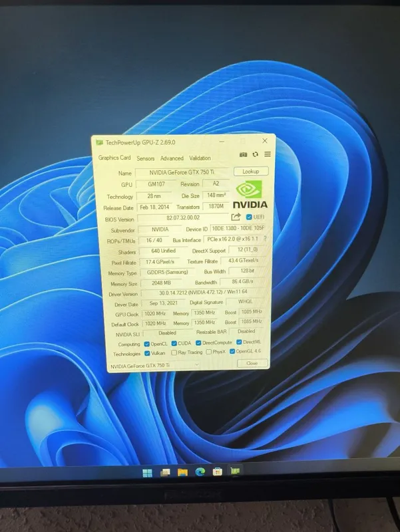The height and width of the screenshot is (532, 400).
Task: Click the Bus Width value 128 bit
Action: tap(247, 271)
